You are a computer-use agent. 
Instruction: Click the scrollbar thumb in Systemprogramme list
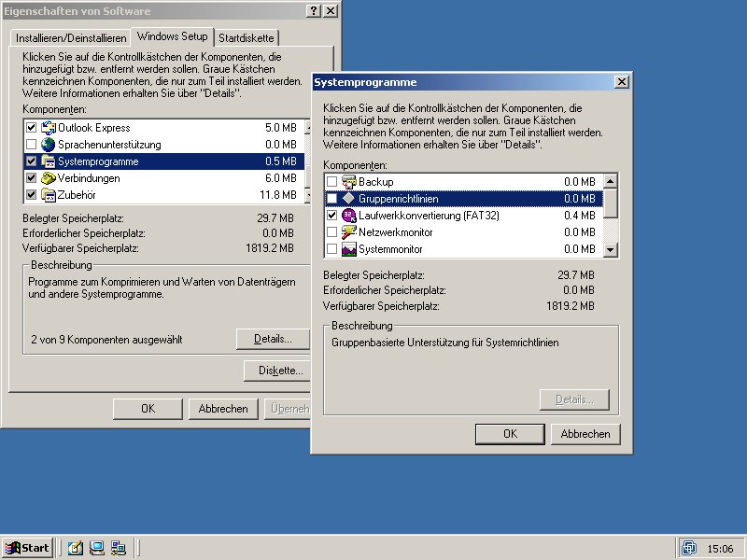coord(611,203)
